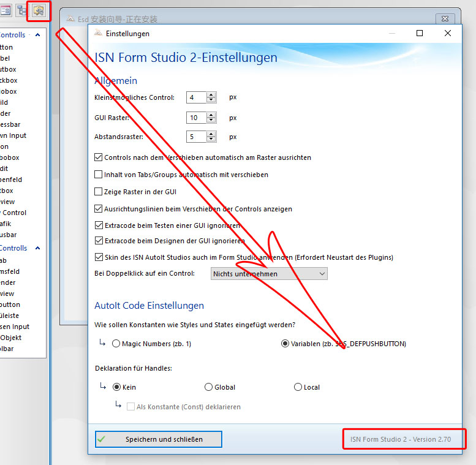Increase Kleinstmögliches Control value with the up arrow
This screenshot has width=476, height=465.
[211, 95]
